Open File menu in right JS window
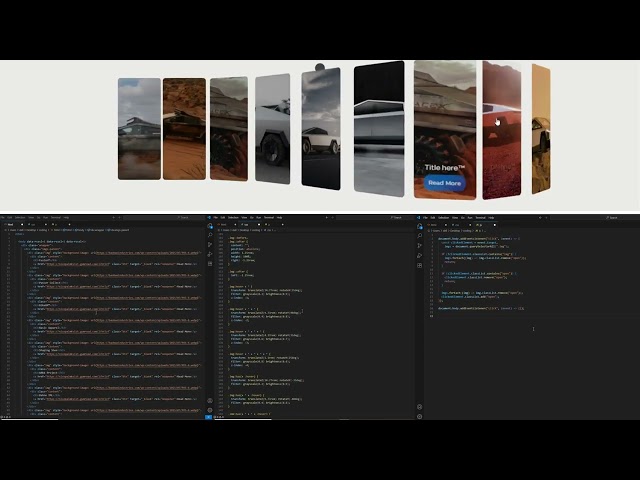The height and width of the screenshot is (480, 640). pyautogui.click(x=425, y=218)
